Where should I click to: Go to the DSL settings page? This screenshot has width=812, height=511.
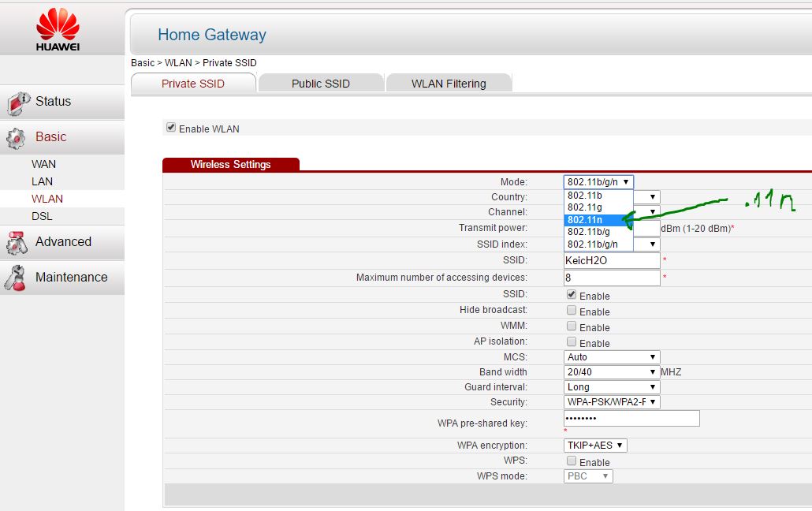coord(42,216)
